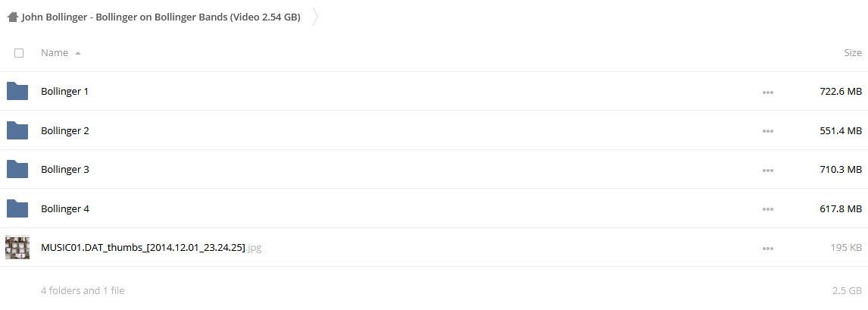Image resolution: width=868 pixels, height=310 pixels.
Task: Sort by Name column header
Action: 55,53
